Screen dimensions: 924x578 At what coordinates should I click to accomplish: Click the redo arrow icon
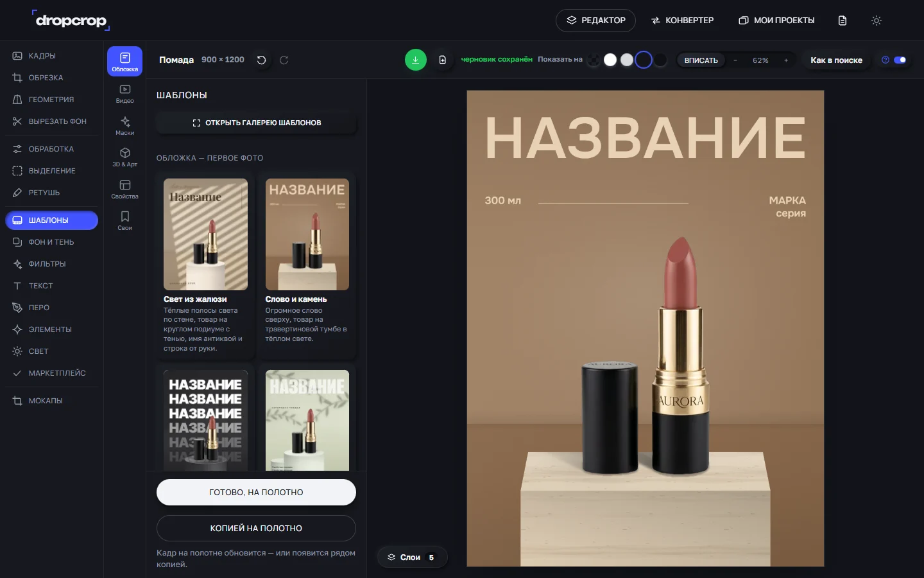pos(284,60)
